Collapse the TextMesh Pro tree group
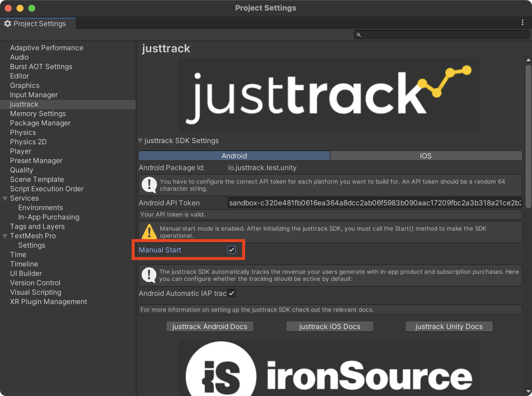Screen dimensions: 532x396 click(x=5, y=236)
